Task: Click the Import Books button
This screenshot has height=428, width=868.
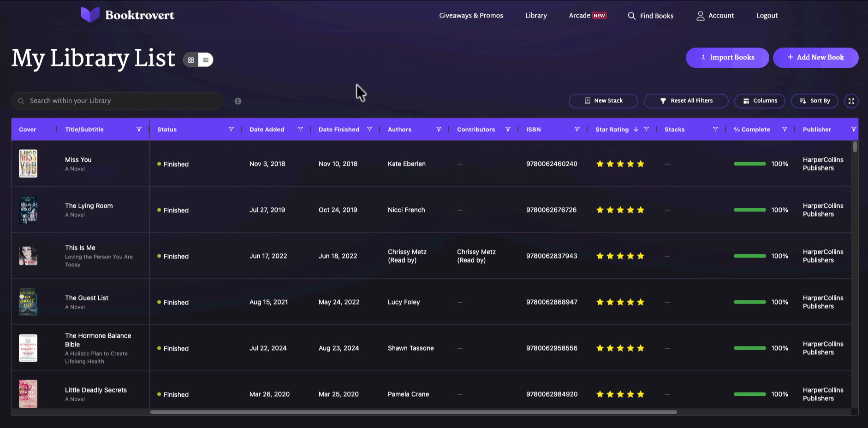Action: 727,58
